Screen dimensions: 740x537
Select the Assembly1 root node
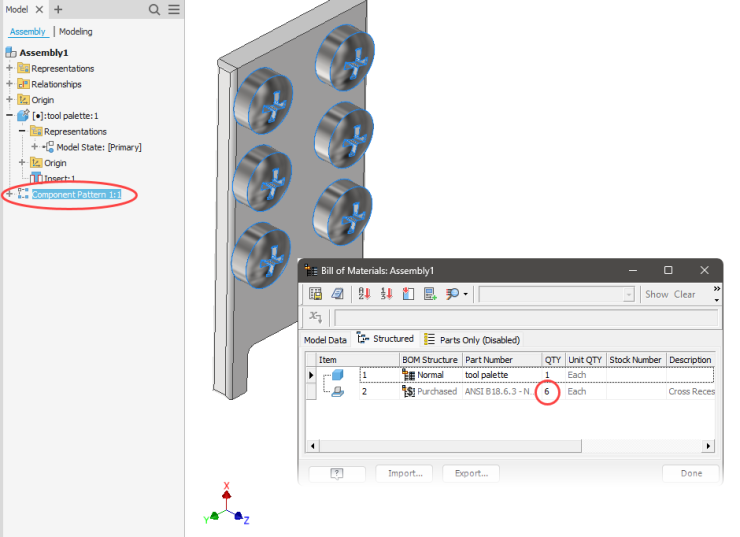pos(44,52)
